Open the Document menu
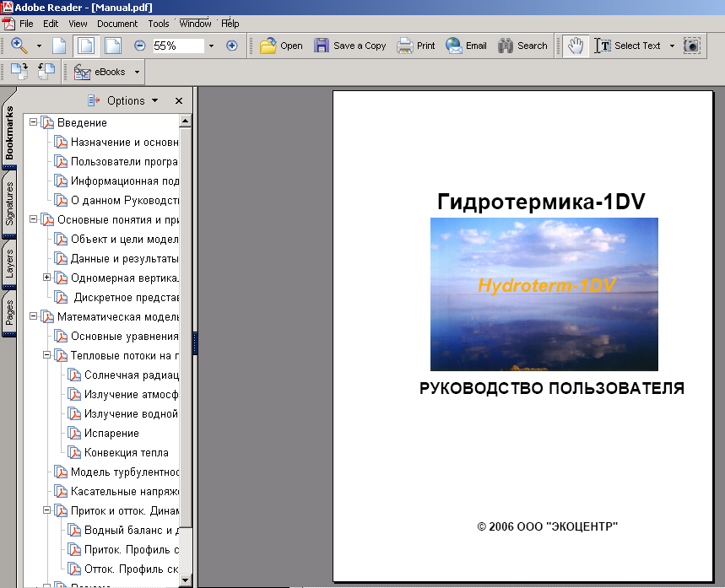 pos(116,24)
